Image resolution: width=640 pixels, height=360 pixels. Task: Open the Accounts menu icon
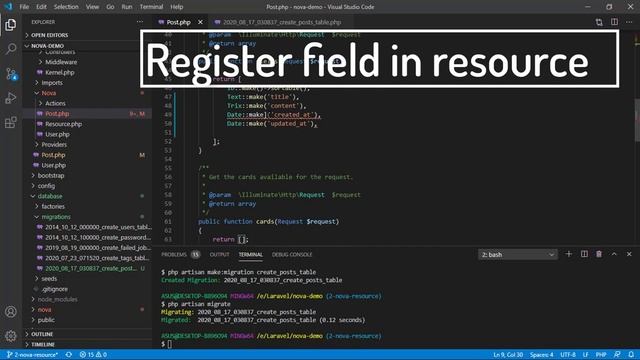click(11, 311)
